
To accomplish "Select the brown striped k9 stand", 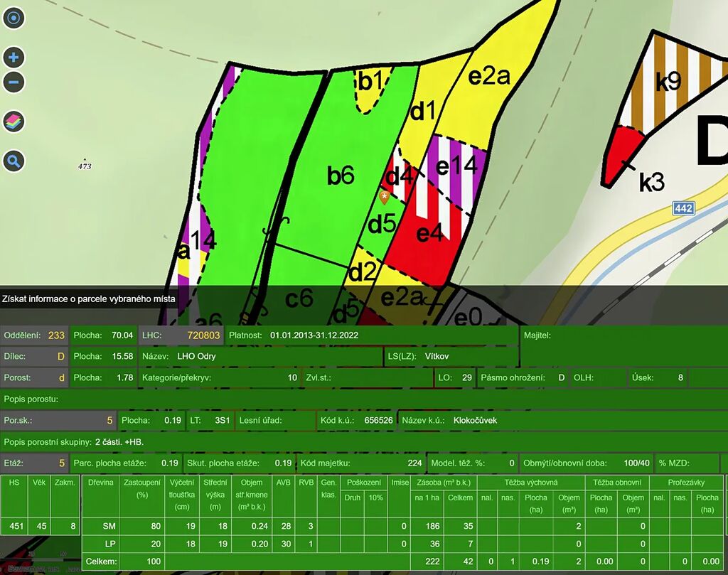I will [668, 82].
